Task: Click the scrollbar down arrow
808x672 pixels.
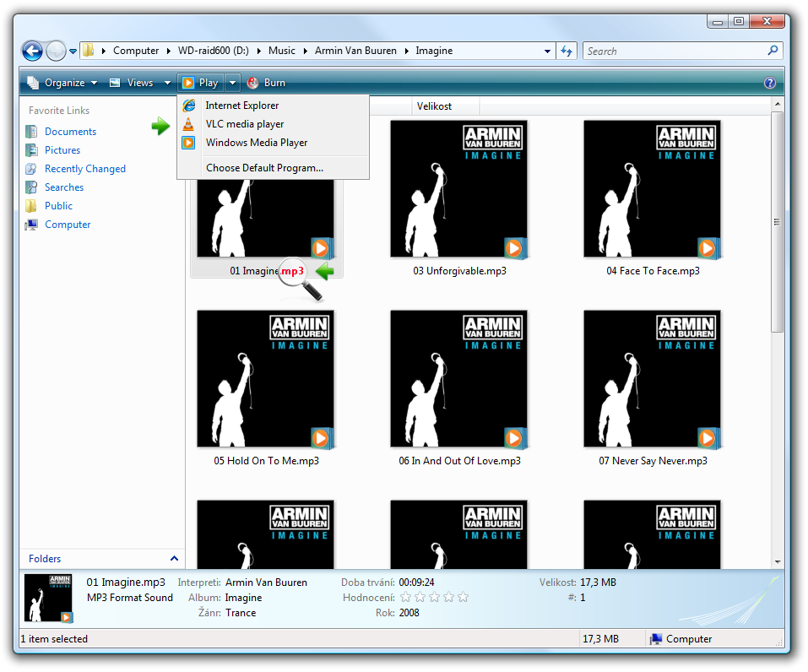Action: point(777,561)
